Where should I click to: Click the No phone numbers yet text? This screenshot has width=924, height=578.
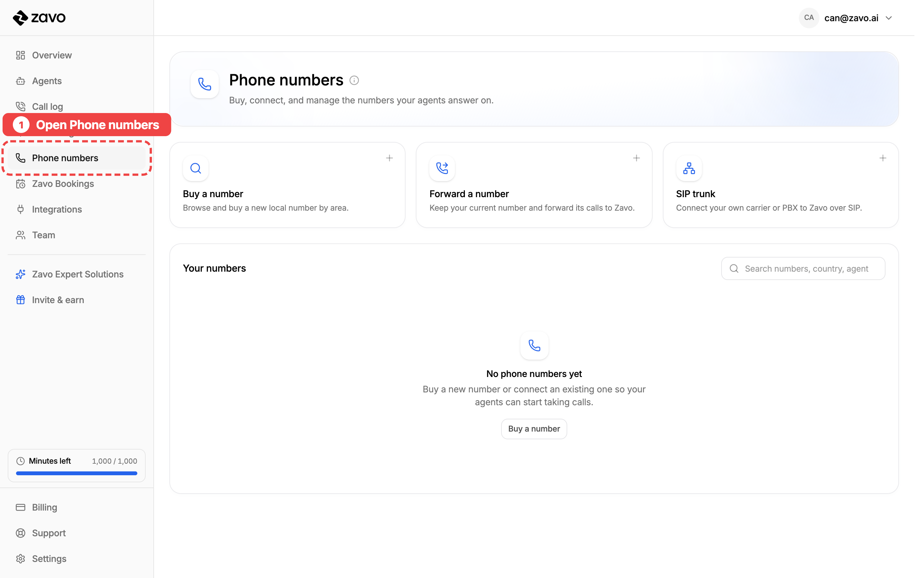(x=534, y=374)
